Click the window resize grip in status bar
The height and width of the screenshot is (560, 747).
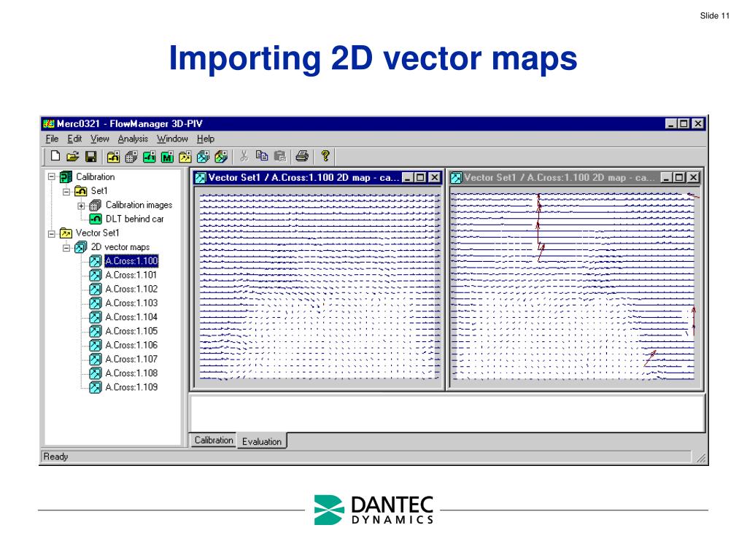coord(701,458)
